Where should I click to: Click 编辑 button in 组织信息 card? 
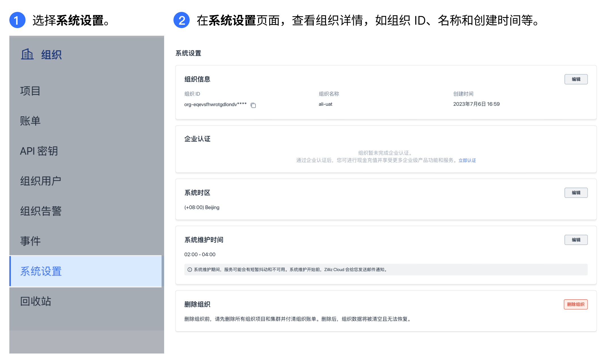click(576, 79)
